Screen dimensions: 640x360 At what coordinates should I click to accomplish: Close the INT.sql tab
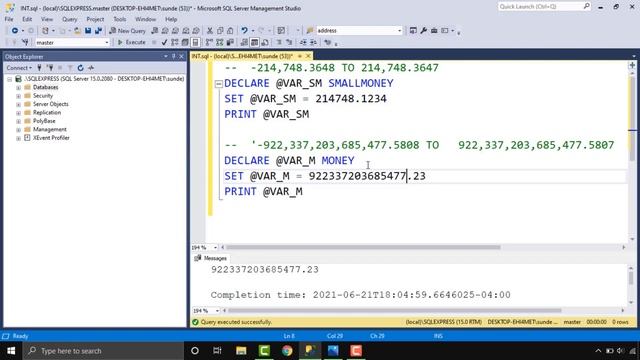308,56
